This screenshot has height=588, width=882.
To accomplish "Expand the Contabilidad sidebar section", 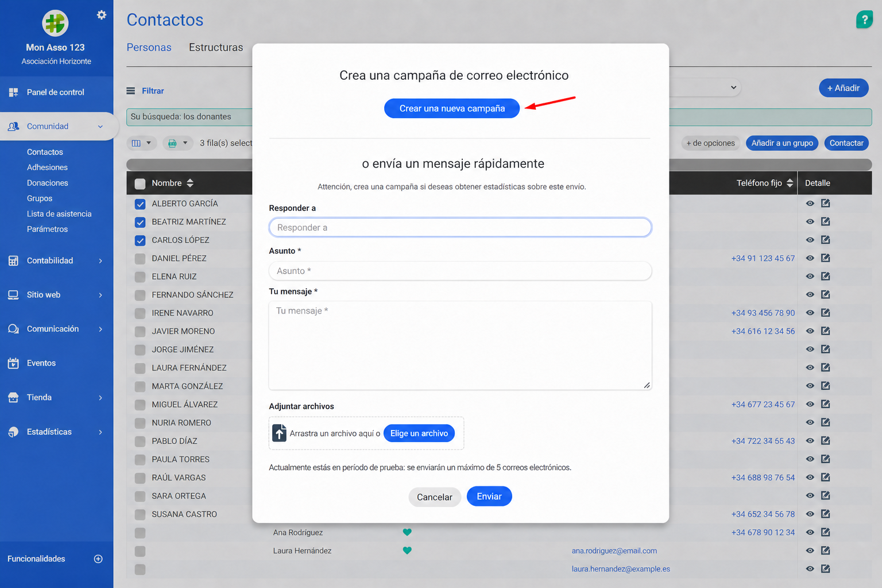I will (x=100, y=261).
